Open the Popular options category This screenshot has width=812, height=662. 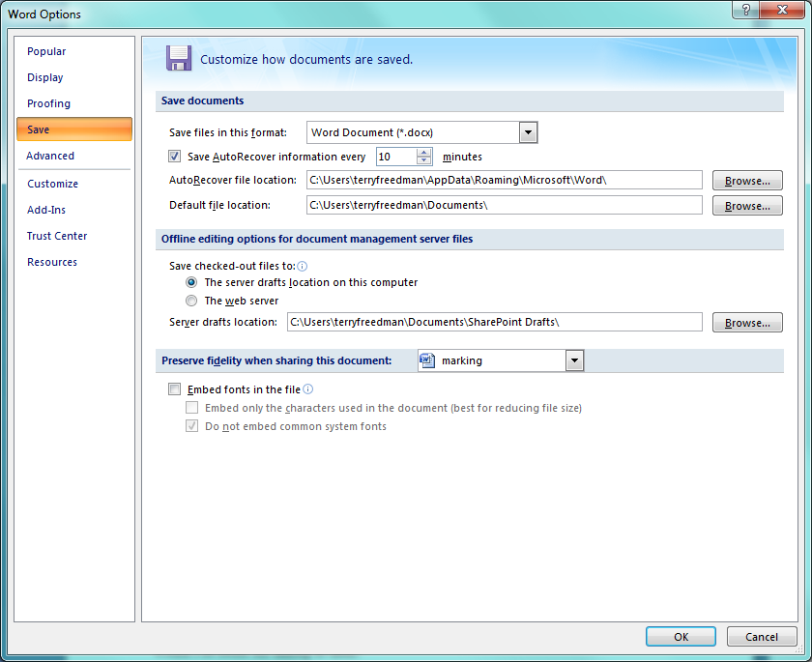(x=46, y=51)
